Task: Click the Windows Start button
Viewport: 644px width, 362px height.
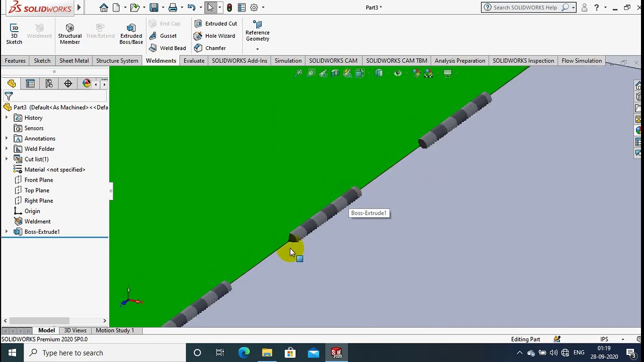Action: pos(12,353)
